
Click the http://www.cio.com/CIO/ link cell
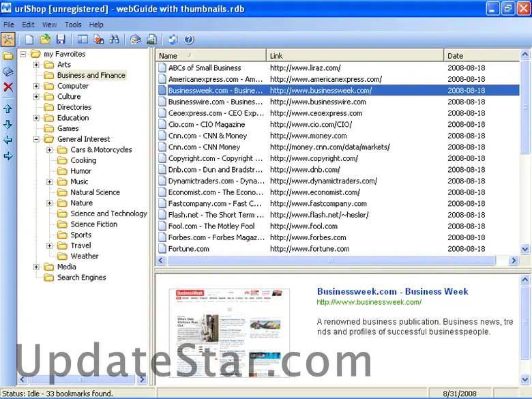coord(311,125)
